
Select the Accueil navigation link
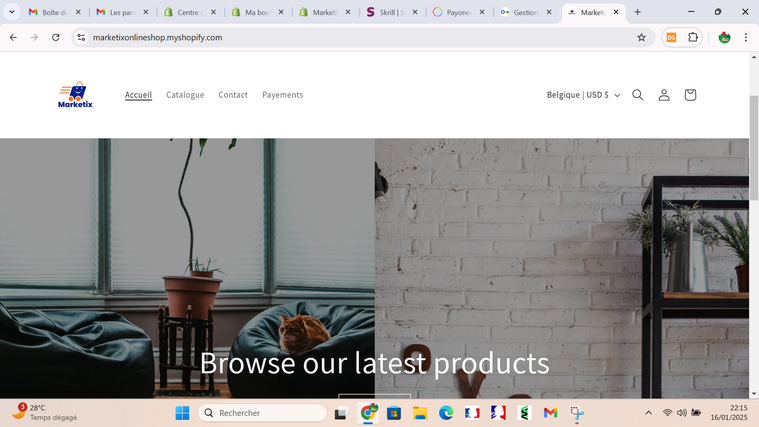[x=138, y=95]
